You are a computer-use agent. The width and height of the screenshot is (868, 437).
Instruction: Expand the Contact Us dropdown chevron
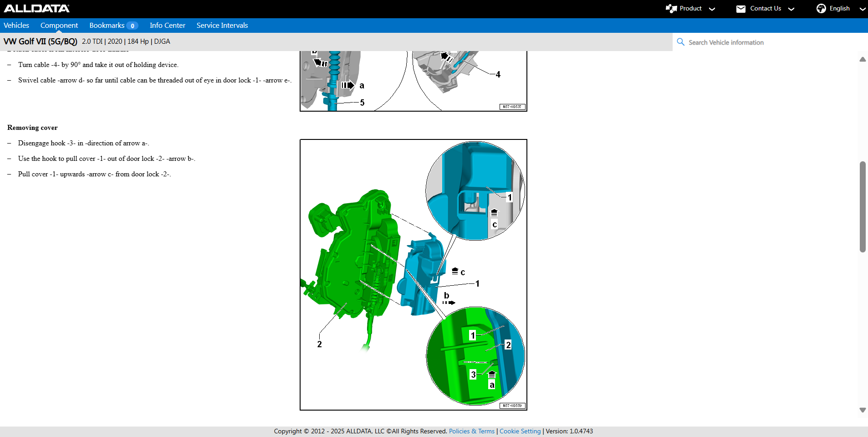791,9
